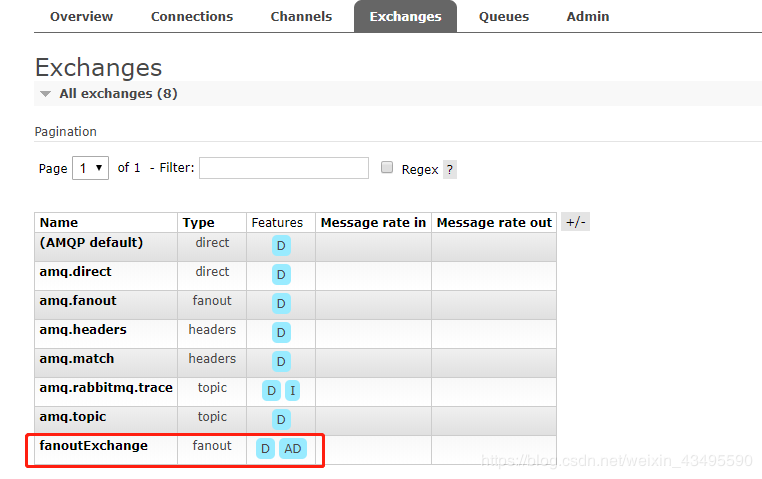The image size is (762, 479).
Task: Click the D badge of amq.headers
Action: [x=281, y=332]
